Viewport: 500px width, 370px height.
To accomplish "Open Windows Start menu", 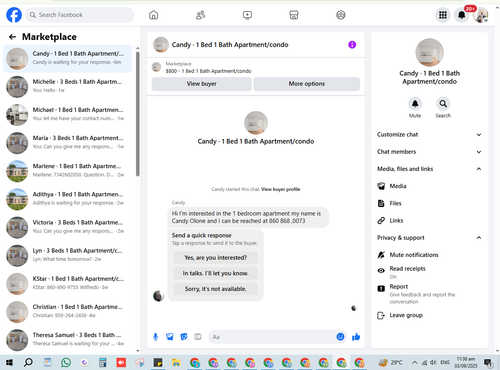I will [9, 362].
